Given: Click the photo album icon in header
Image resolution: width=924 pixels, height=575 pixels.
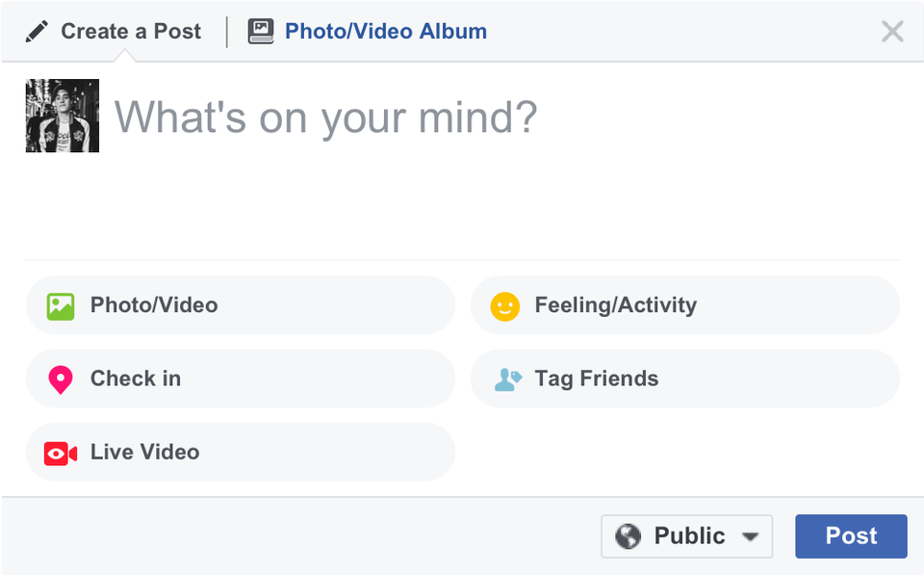Looking at the screenshot, I should click(x=261, y=32).
